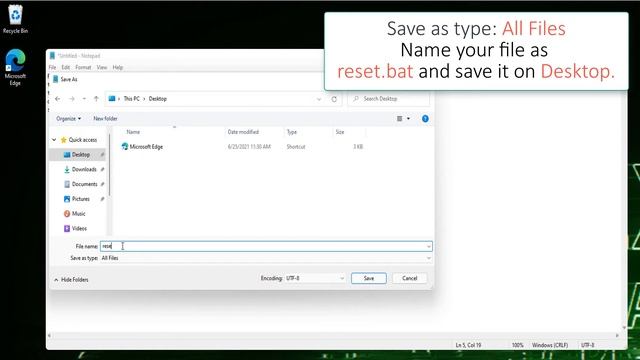Open Pictures folder in sidebar

pyautogui.click(x=77, y=199)
